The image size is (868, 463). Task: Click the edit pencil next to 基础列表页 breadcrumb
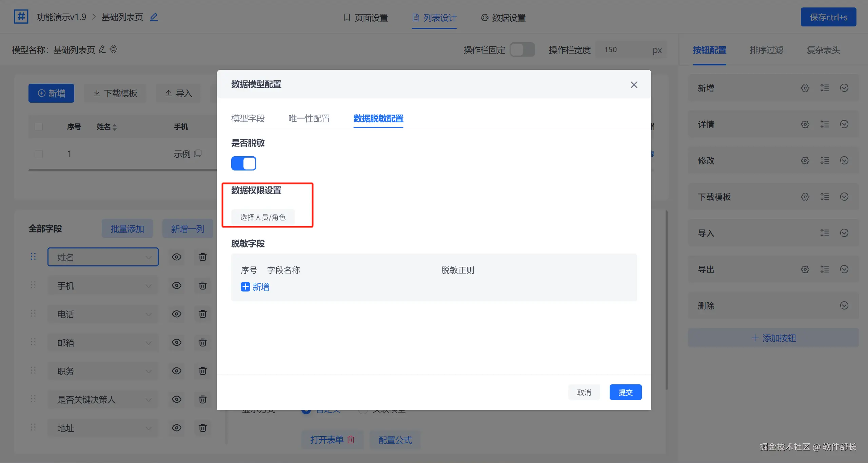[x=154, y=17]
